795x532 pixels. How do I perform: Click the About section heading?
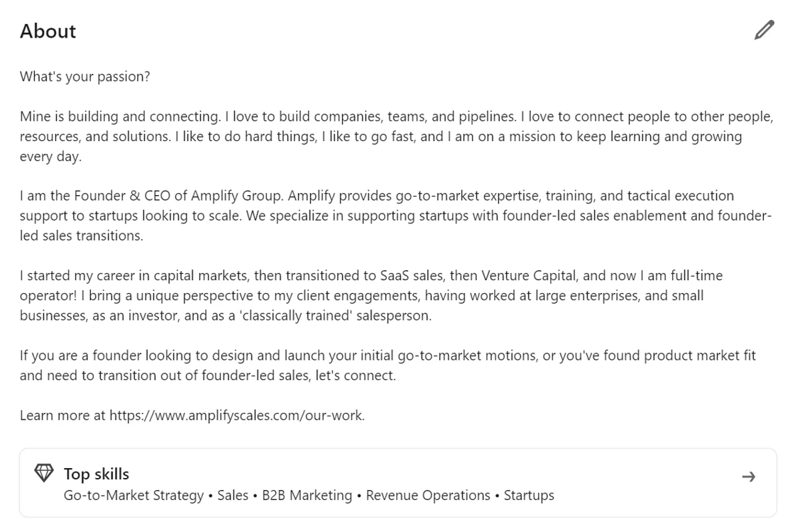pyautogui.click(x=48, y=31)
